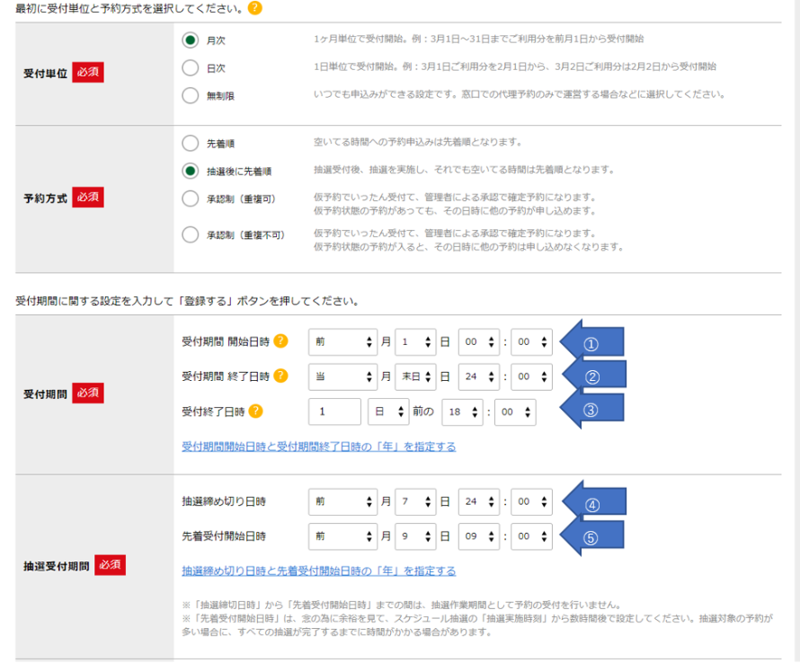Screen dimensions: 809x672
Task: Click help icon next to 受付終了日時
Action: 256,411
